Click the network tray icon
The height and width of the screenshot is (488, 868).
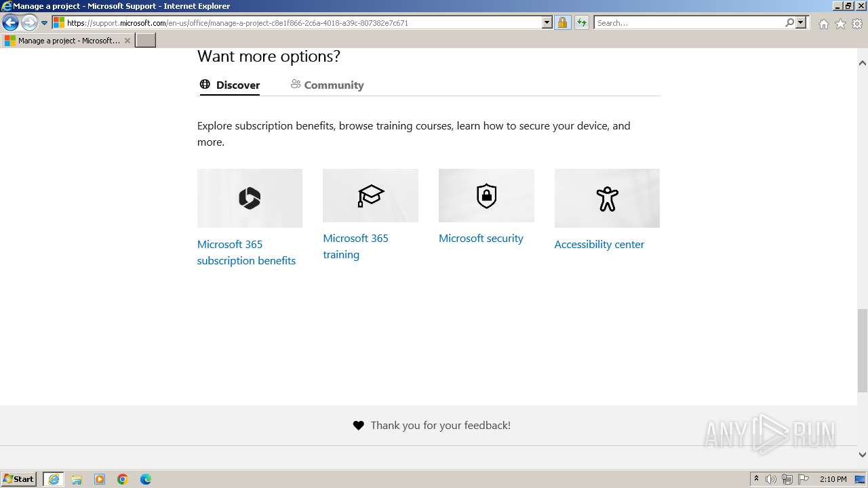[x=787, y=479]
